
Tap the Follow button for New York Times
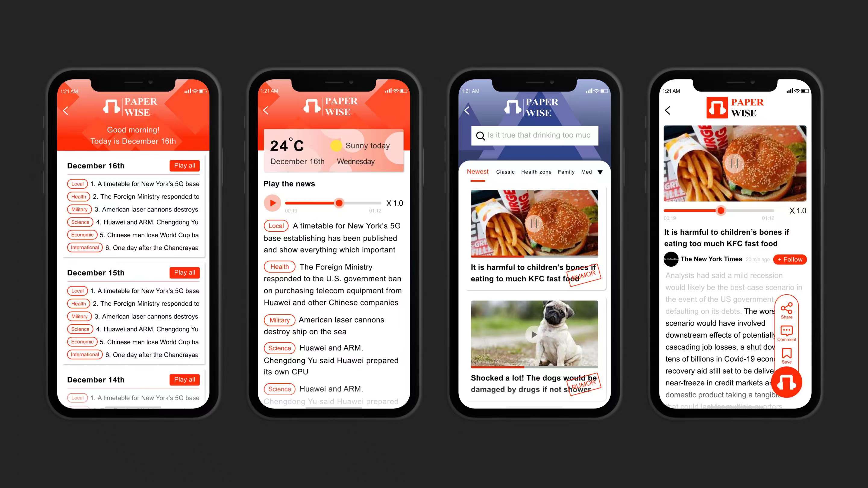point(790,258)
